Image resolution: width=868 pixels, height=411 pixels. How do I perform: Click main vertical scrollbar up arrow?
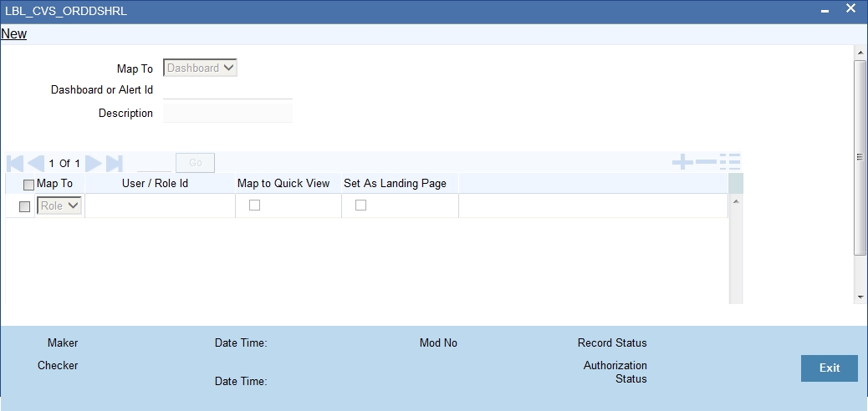(860, 53)
